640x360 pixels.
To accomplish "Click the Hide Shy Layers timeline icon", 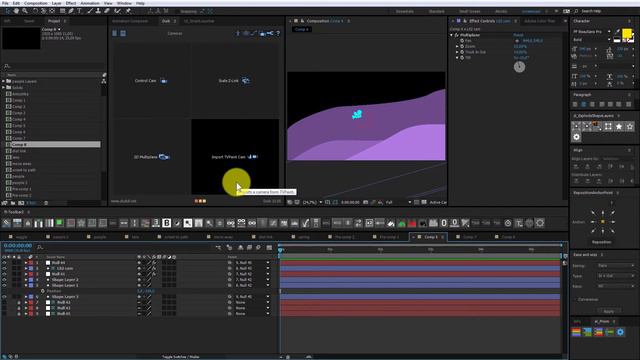I will point(240,247).
